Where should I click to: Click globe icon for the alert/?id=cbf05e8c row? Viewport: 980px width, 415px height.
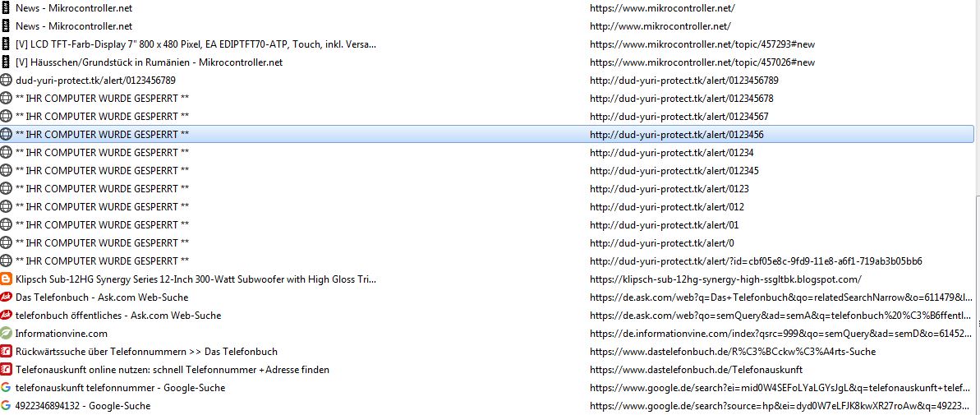click(7, 261)
